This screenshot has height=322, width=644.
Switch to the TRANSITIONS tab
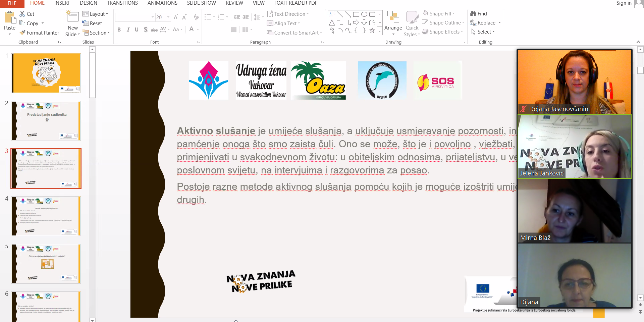click(x=122, y=3)
